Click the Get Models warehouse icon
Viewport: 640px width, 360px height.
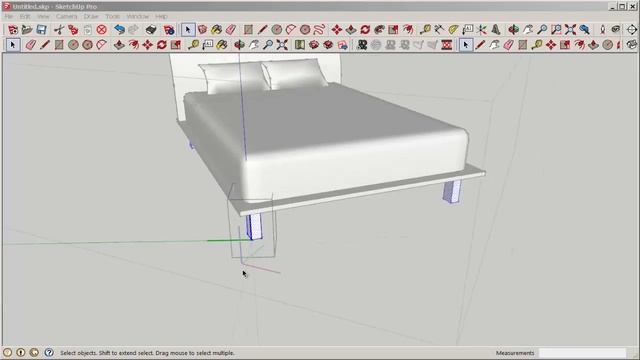pos(314,44)
